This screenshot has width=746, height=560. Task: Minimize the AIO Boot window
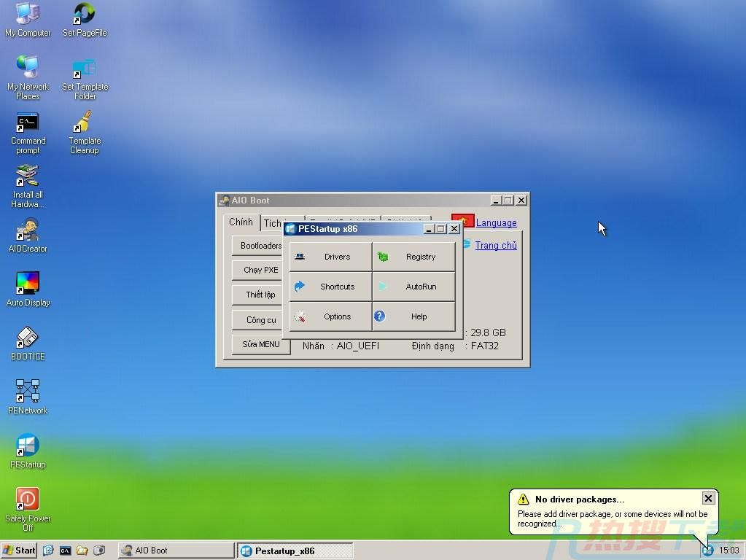(496, 201)
